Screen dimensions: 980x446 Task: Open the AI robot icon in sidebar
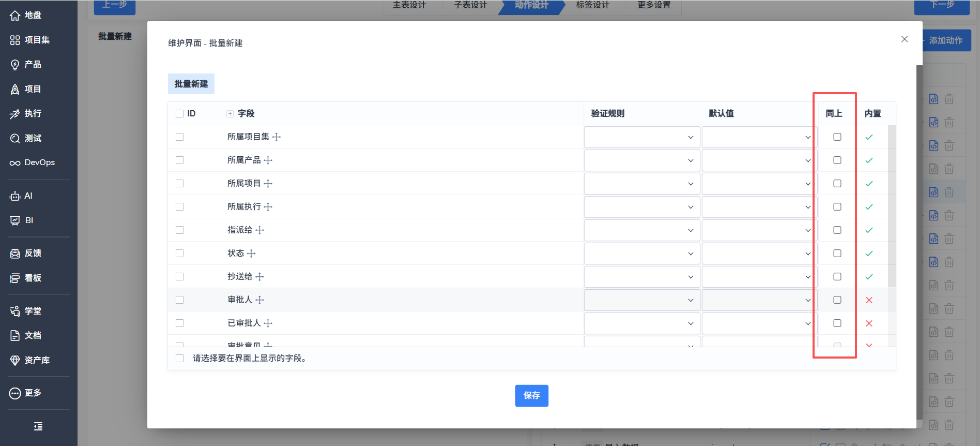(x=15, y=196)
